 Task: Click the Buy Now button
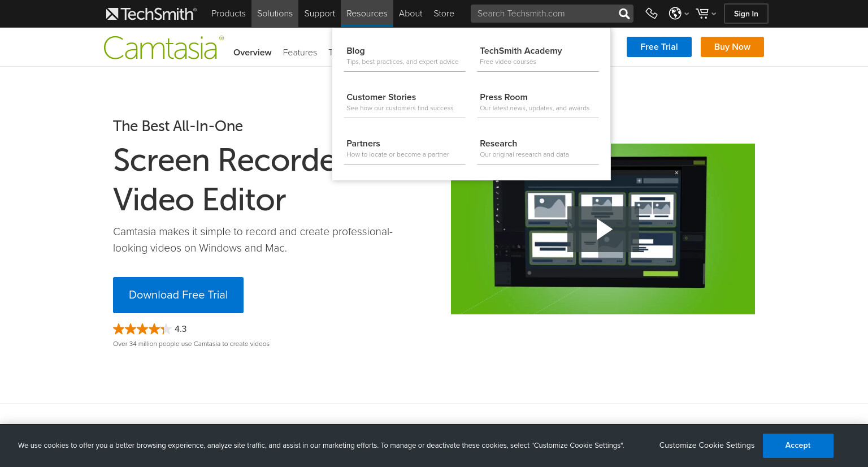[732, 47]
